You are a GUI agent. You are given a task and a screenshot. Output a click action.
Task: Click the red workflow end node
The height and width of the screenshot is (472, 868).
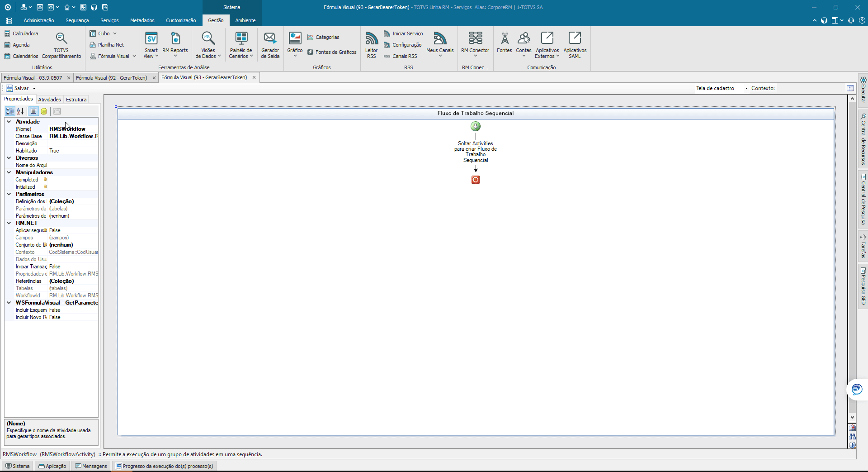(476, 180)
